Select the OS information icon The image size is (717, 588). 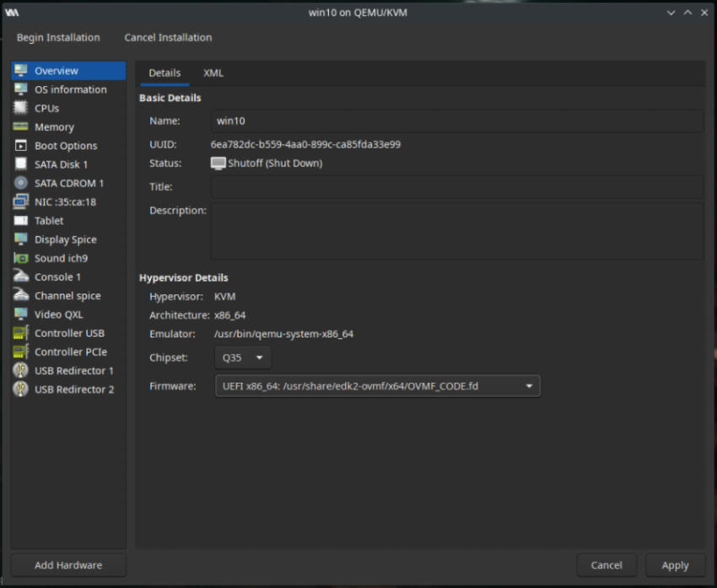pos(20,89)
